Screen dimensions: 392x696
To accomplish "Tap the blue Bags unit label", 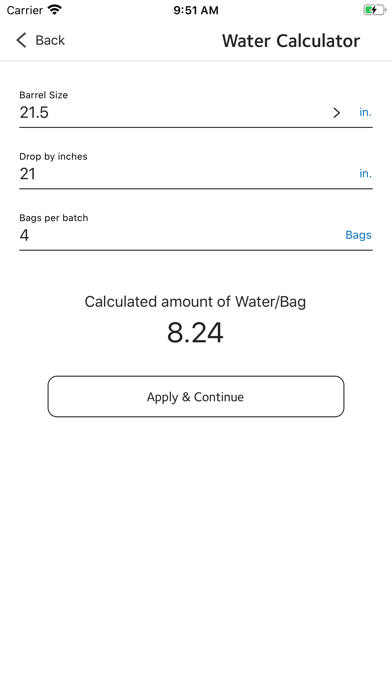I will (358, 235).
